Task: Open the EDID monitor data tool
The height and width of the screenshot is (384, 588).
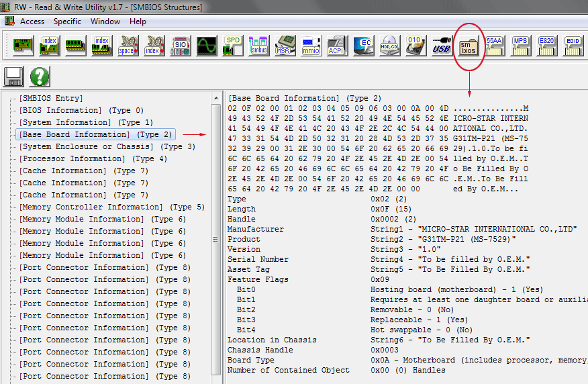Action: tap(573, 46)
